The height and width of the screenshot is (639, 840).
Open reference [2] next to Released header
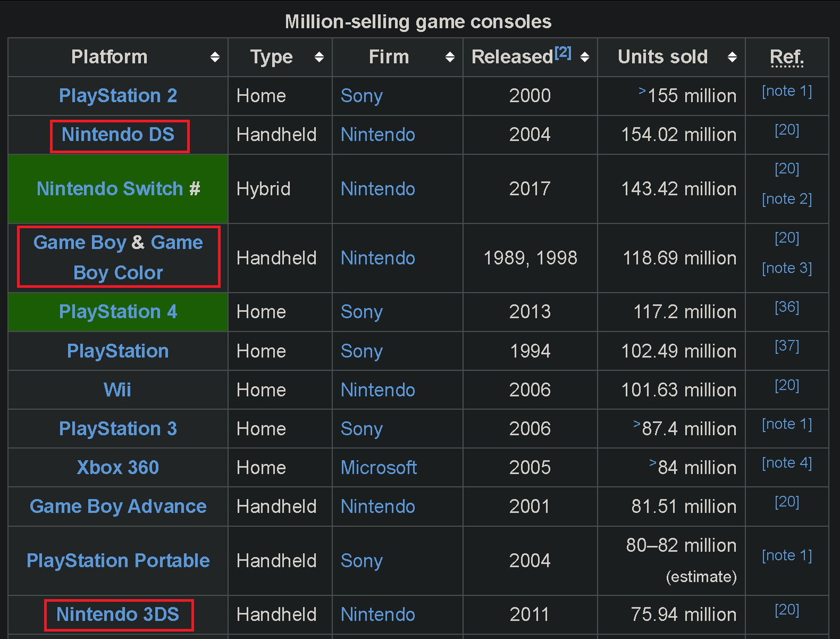pos(563,52)
